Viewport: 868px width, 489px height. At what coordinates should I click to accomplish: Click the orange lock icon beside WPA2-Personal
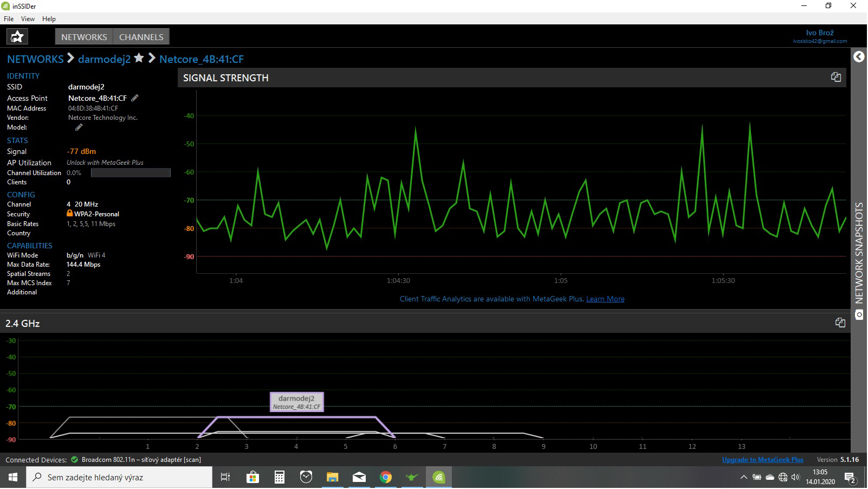(70, 213)
